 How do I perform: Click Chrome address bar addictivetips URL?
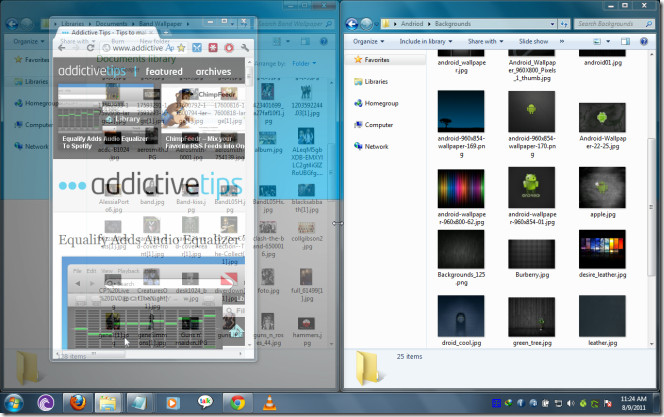tap(138, 48)
